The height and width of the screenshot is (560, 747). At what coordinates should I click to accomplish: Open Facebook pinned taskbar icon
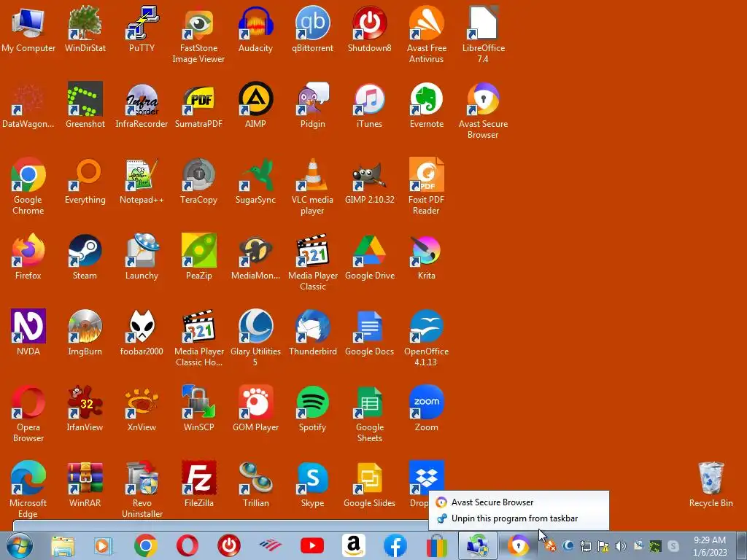(x=395, y=545)
